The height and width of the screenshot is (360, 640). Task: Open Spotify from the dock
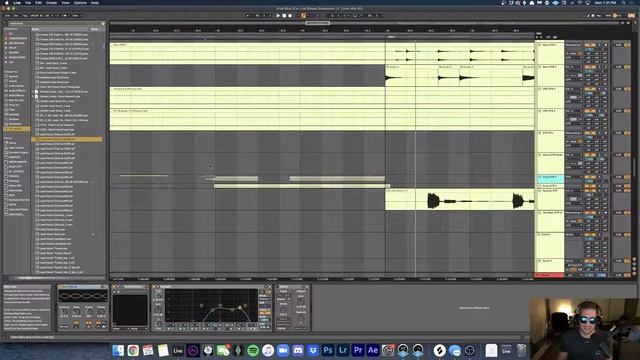[x=253, y=350]
